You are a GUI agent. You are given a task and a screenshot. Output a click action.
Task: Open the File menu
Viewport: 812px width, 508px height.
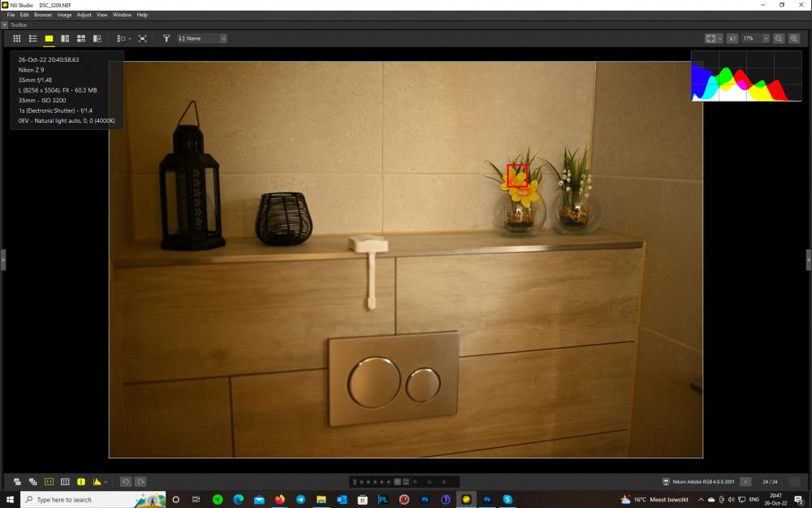11,15
